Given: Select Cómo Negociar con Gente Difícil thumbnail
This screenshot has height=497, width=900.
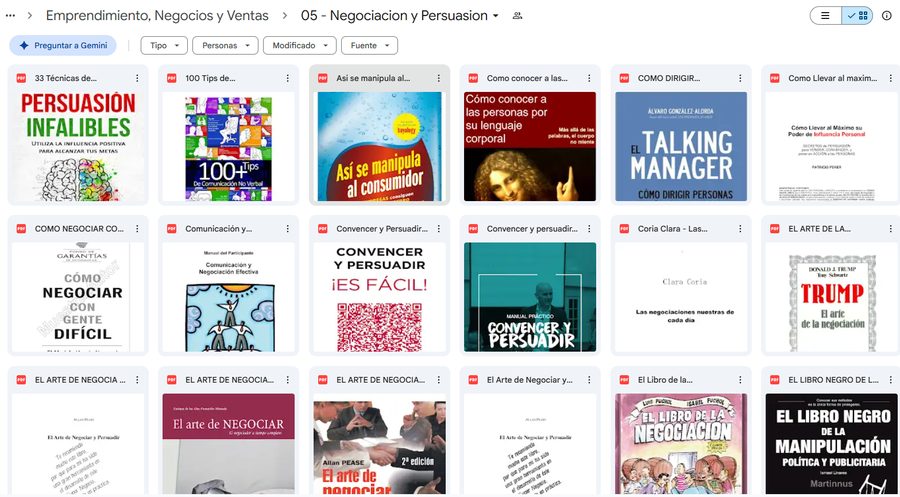Looking at the screenshot, I should click(x=78, y=297).
